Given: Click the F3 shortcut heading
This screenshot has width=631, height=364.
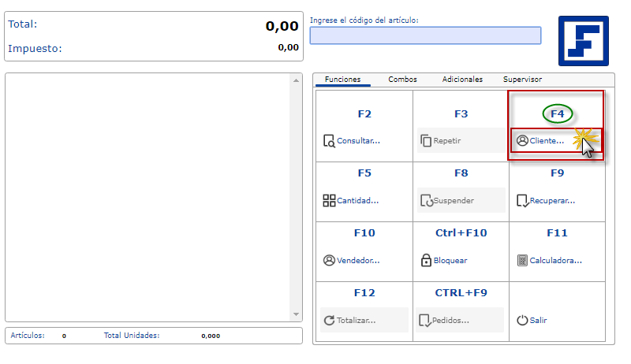Looking at the screenshot, I should pos(461,113).
